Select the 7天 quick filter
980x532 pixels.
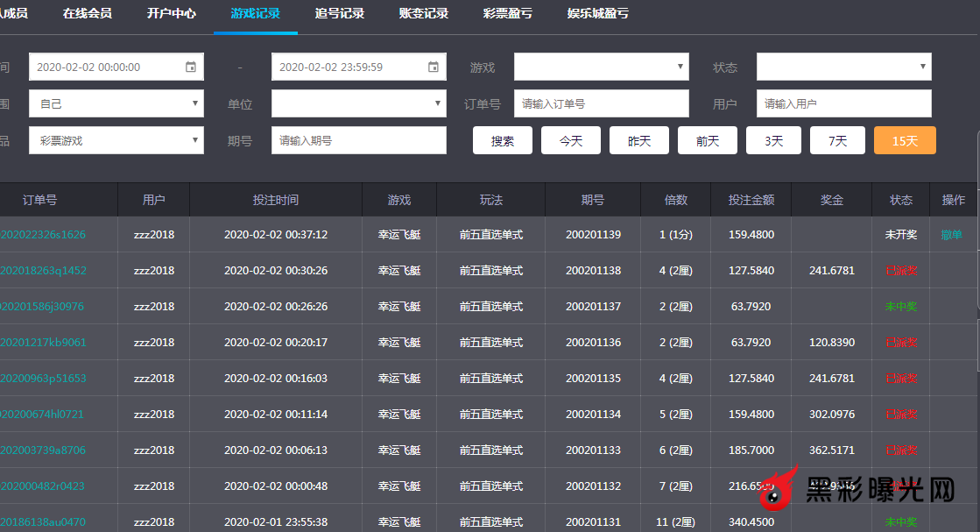pos(837,140)
